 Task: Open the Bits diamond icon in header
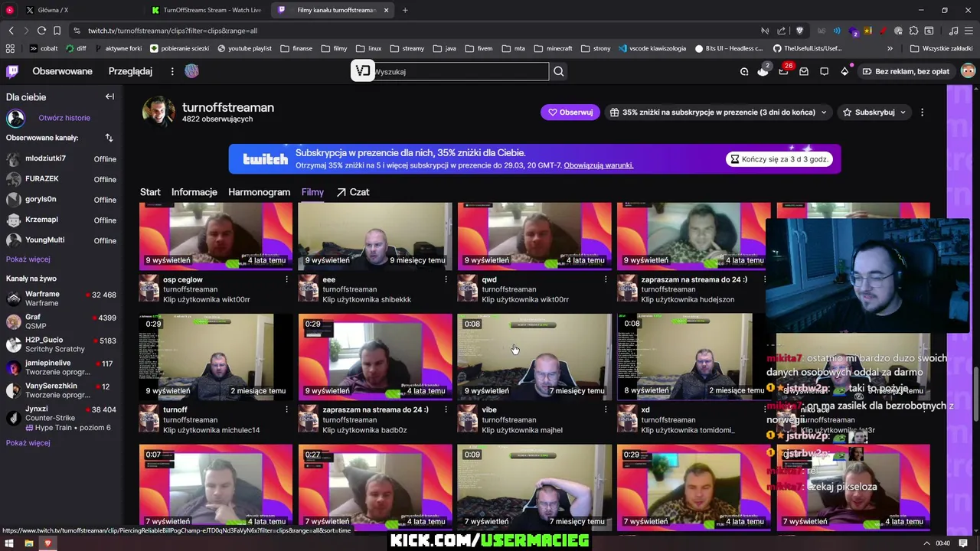click(844, 71)
